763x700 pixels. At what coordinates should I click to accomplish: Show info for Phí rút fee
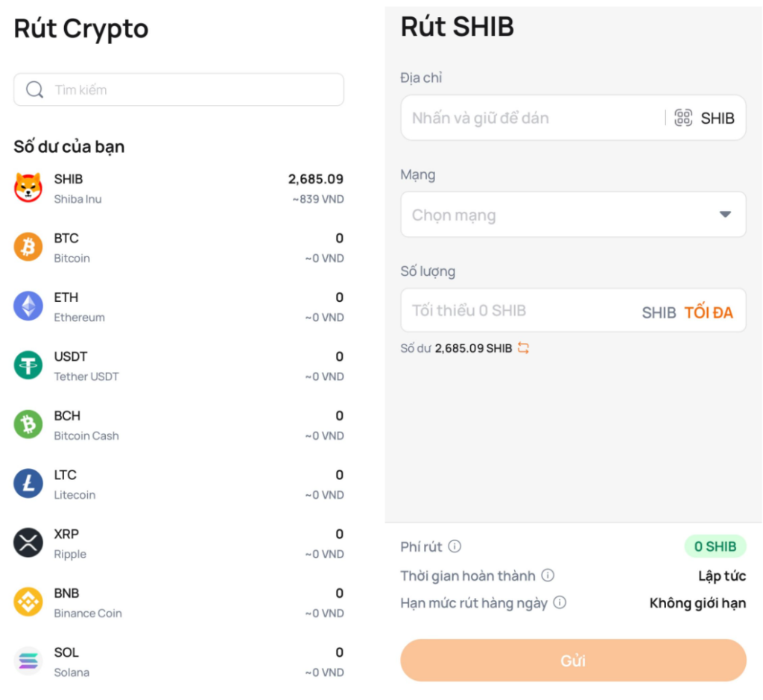coord(455,546)
